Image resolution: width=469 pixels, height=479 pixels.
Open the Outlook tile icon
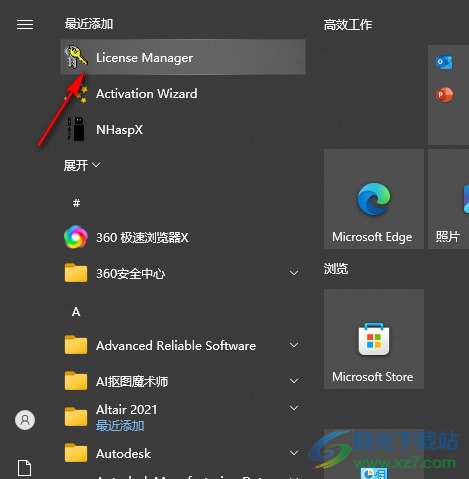pos(444,62)
